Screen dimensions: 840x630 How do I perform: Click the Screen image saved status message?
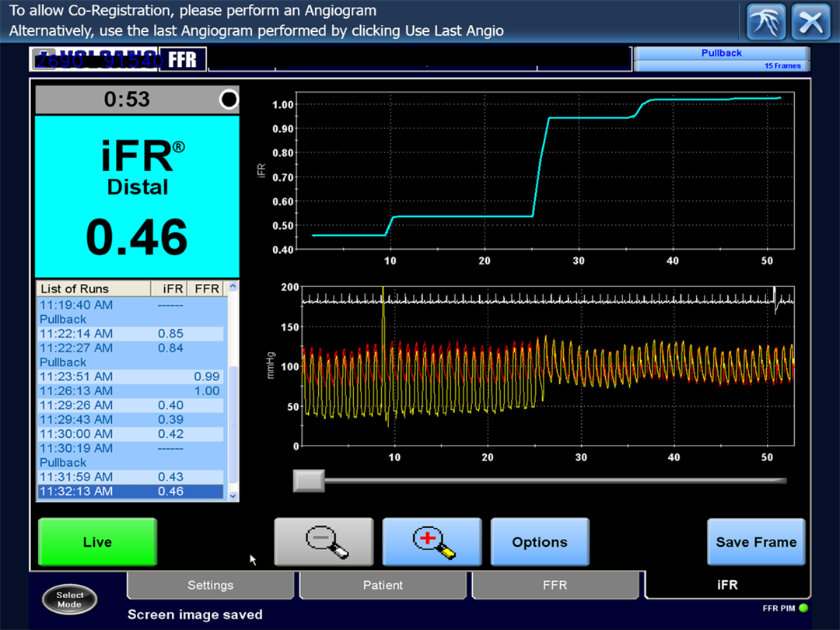click(195, 614)
